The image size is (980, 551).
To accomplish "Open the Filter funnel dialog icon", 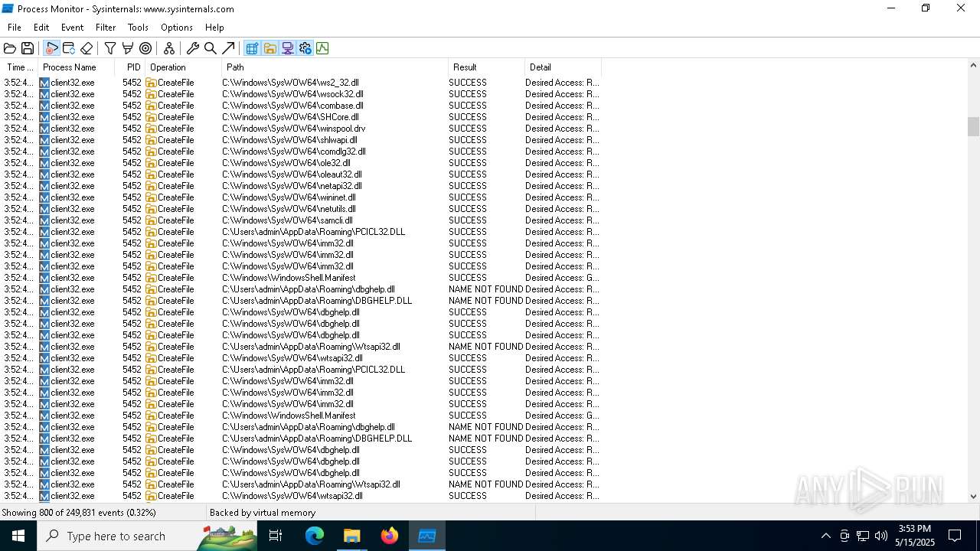I will click(x=110, y=48).
